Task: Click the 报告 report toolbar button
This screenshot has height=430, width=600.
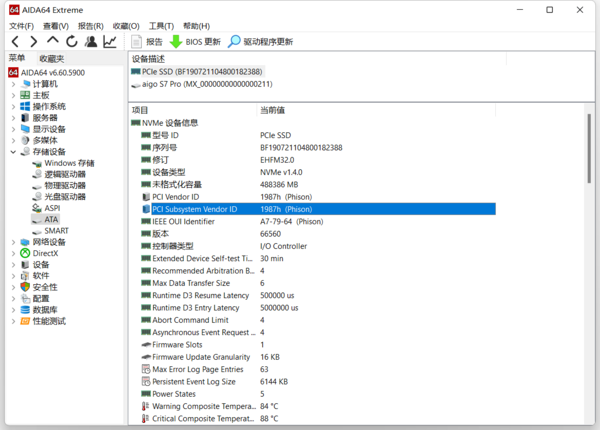Action: point(147,42)
